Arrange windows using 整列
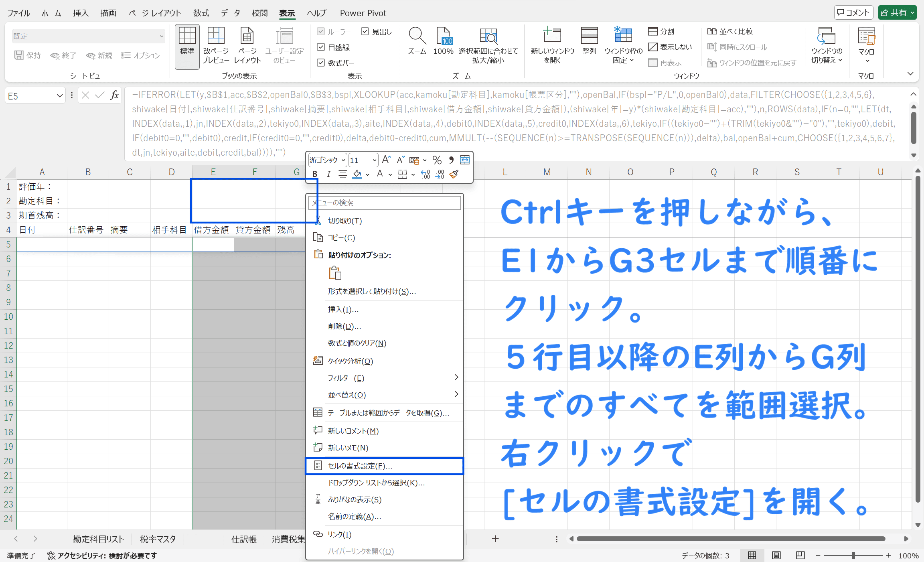924x562 pixels. (x=589, y=41)
